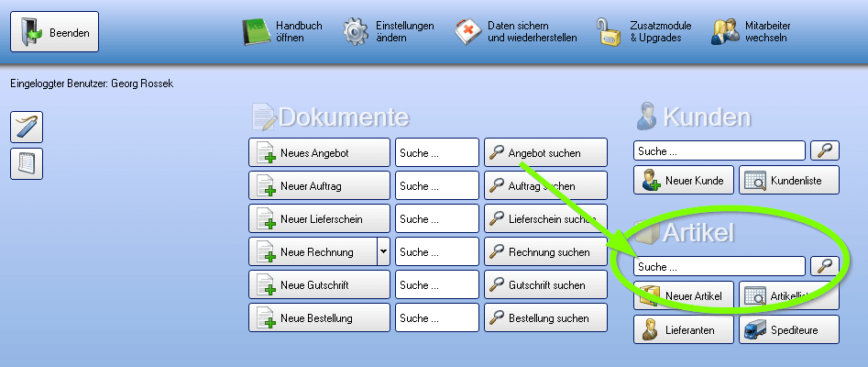Click the blue pen icon in left sidebar

pyautogui.click(x=27, y=127)
